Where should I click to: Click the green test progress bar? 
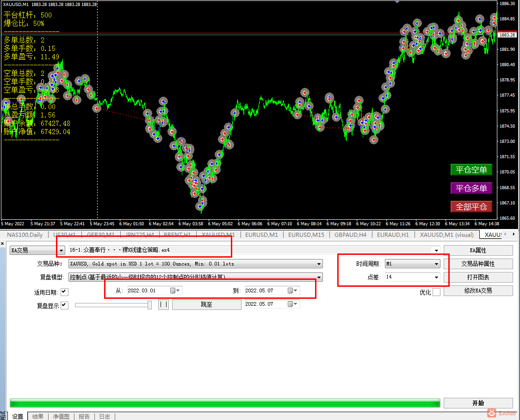[225, 403]
